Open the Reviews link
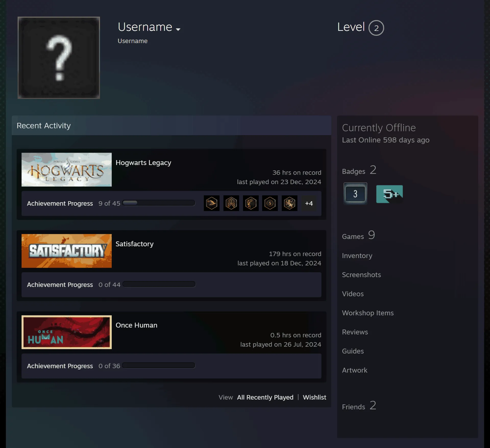This screenshot has height=448, width=490. tap(355, 332)
